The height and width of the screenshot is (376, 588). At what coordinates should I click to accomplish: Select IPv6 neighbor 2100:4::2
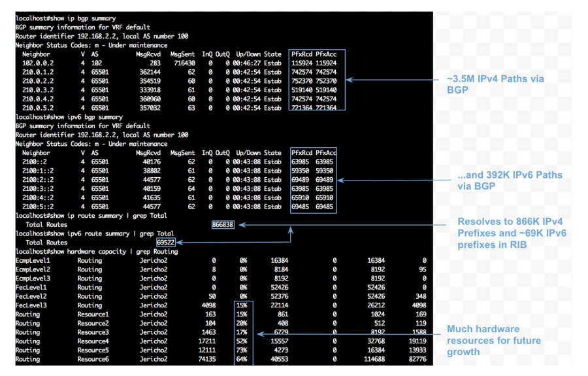tap(38, 197)
